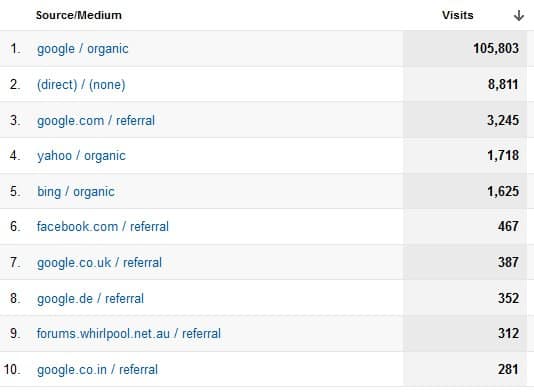Open the (direct) / (none) link
Image resolution: width=534 pixels, height=392 pixels.
click(81, 84)
